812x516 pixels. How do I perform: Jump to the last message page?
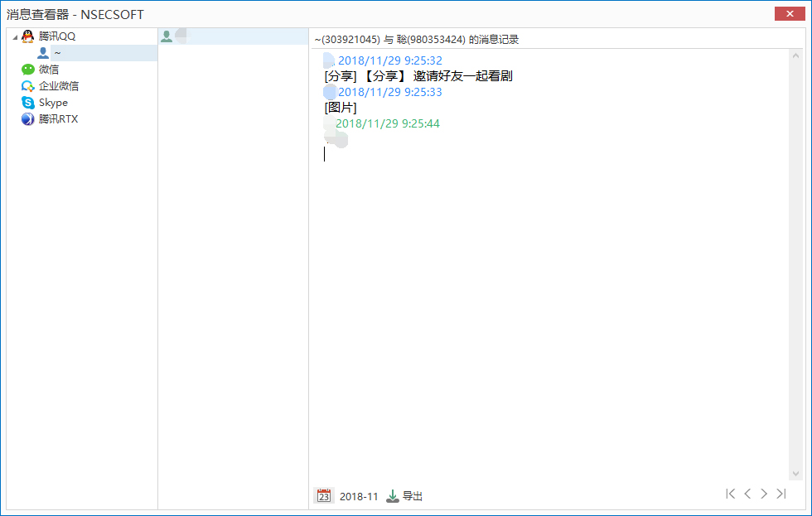781,494
